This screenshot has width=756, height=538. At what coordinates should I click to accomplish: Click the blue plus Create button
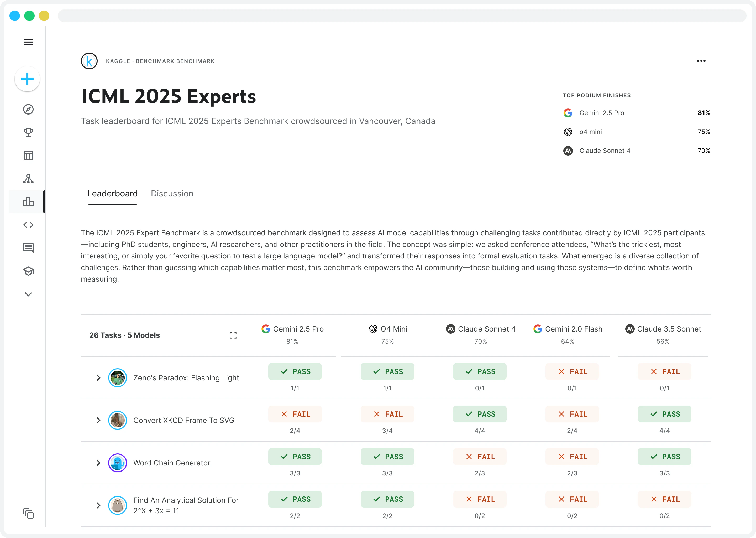tap(28, 79)
